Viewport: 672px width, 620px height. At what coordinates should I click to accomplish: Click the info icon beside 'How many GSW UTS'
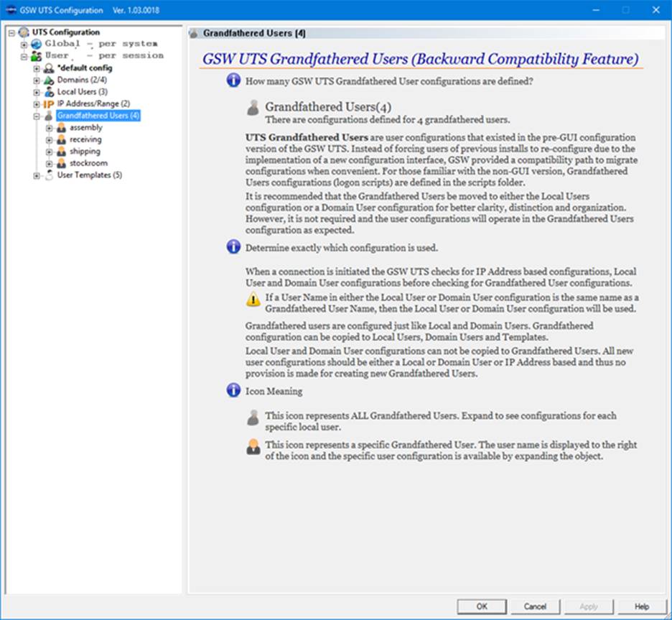click(233, 80)
